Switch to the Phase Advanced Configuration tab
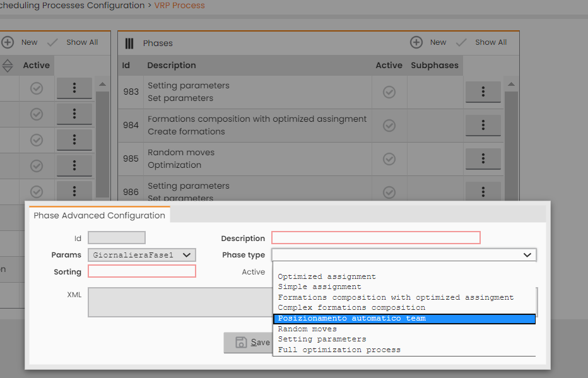This screenshot has width=588, height=378. click(100, 215)
